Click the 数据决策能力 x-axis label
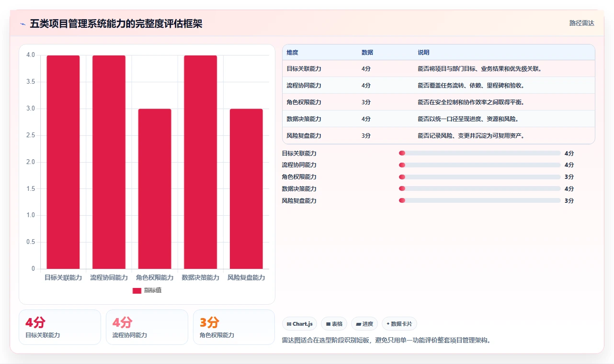 201,278
